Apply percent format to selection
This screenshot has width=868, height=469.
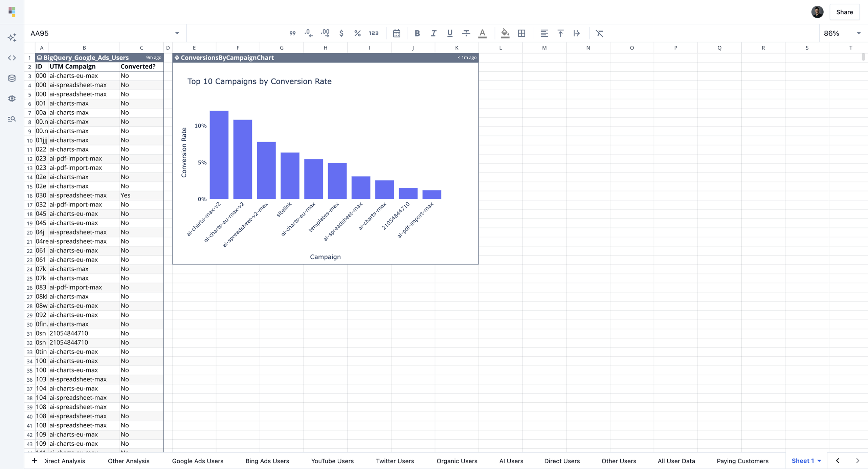(357, 33)
